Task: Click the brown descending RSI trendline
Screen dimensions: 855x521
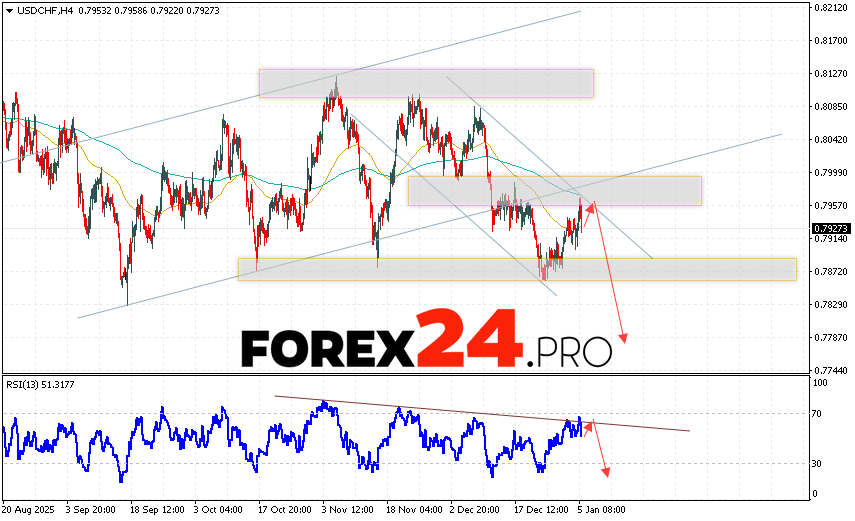Action: (x=480, y=414)
